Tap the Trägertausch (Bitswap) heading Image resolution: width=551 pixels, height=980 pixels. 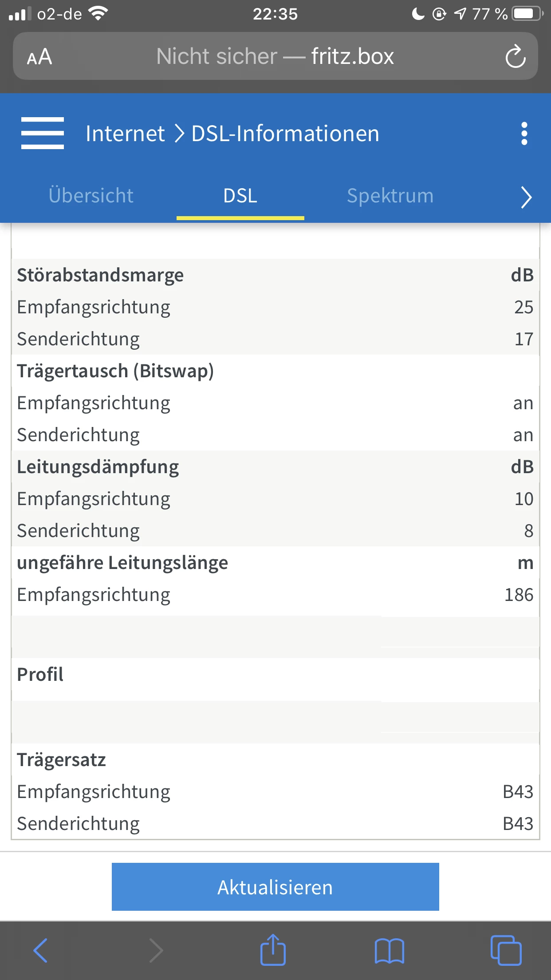pyautogui.click(x=115, y=371)
